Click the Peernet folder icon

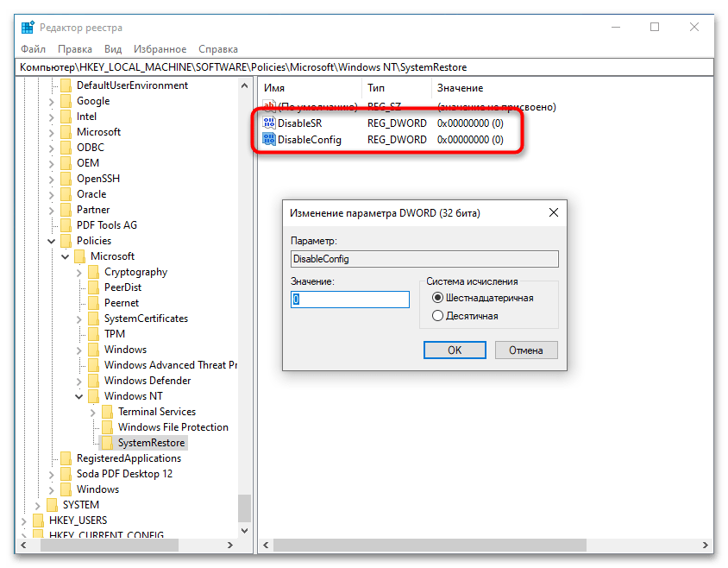coord(94,303)
